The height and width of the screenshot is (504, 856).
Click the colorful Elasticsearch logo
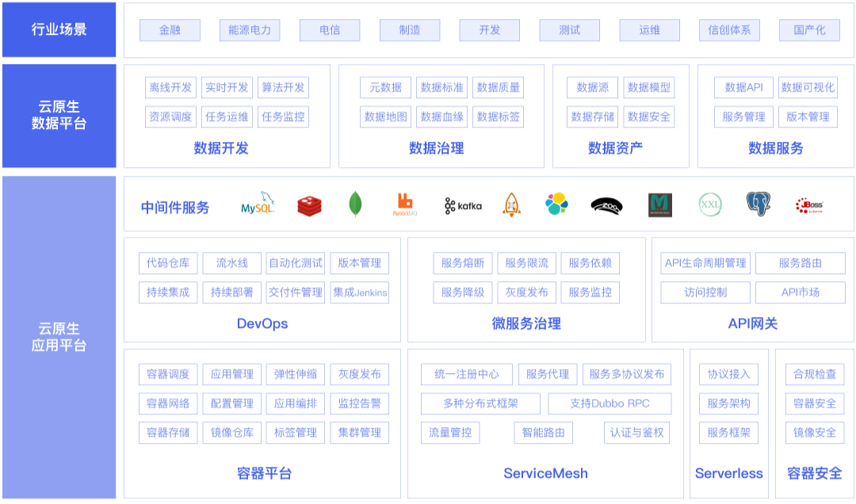pos(556,204)
